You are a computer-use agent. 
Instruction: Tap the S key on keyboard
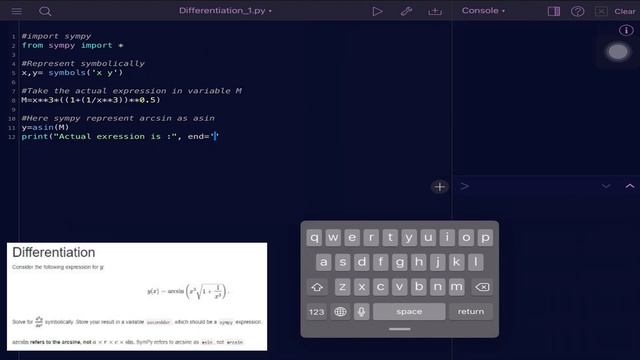(342, 262)
